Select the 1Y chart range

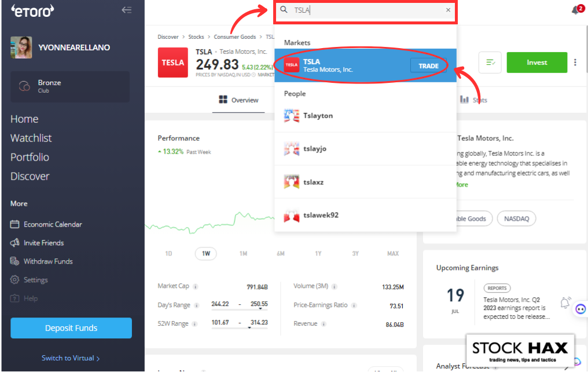318,254
